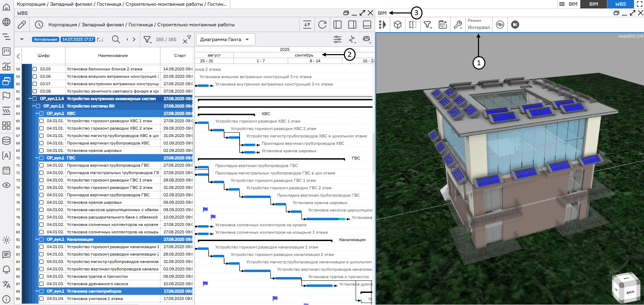This screenshot has width=644, height=305.
Task: Click the 'Актуальная' version badge
Action: click(x=45, y=39)
